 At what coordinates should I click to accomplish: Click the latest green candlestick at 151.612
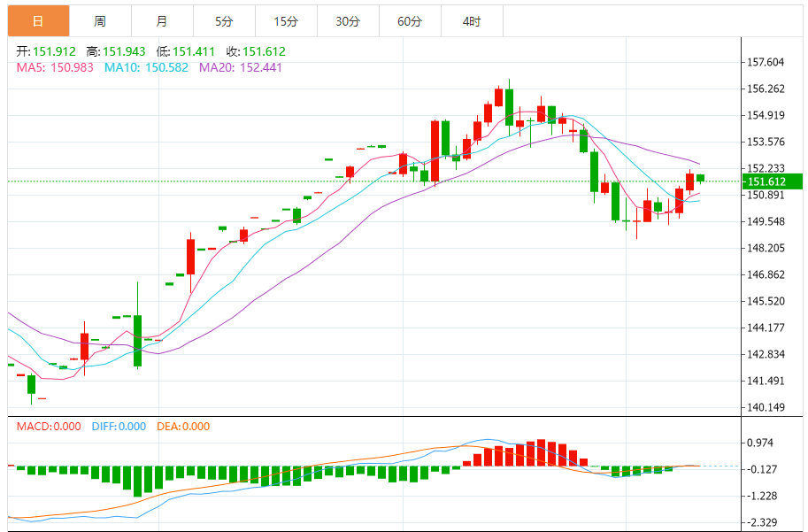tap(700, 178)
